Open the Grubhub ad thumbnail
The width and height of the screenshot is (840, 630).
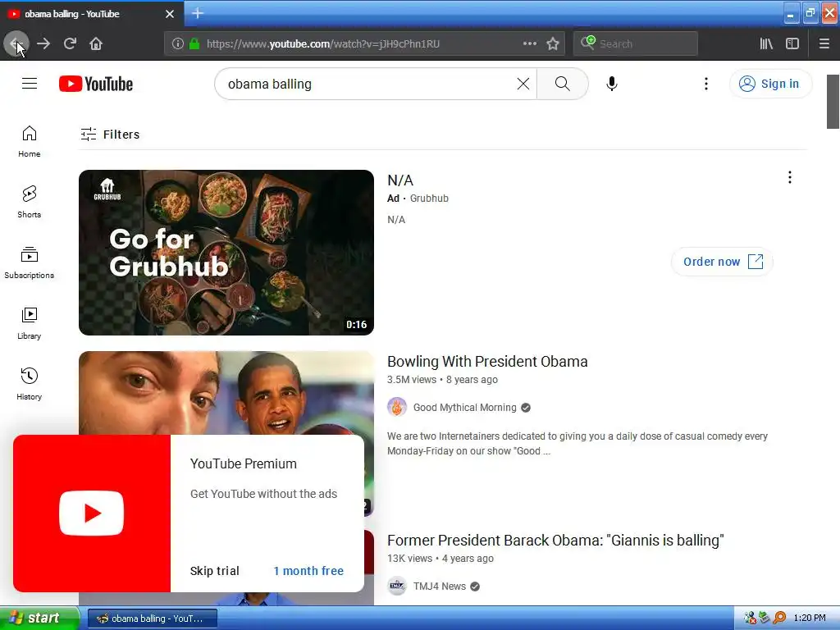pos(226,253)
